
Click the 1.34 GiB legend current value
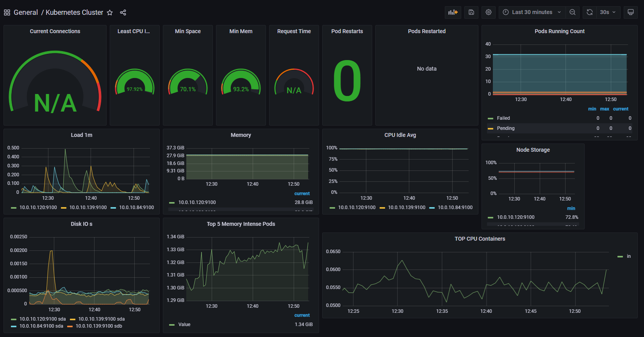click(304, 325)
